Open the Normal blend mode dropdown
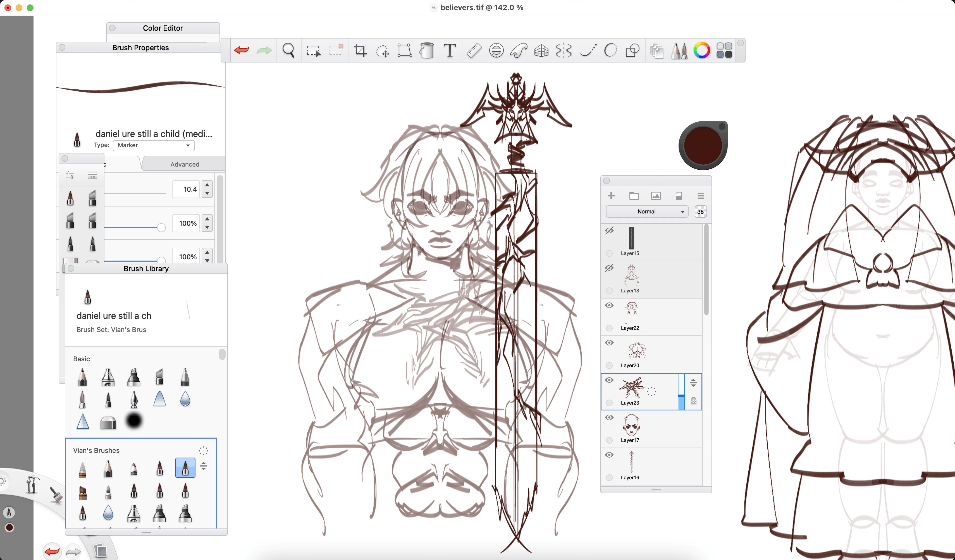Viewport: 955px width, 560px height. pos(647,212)
